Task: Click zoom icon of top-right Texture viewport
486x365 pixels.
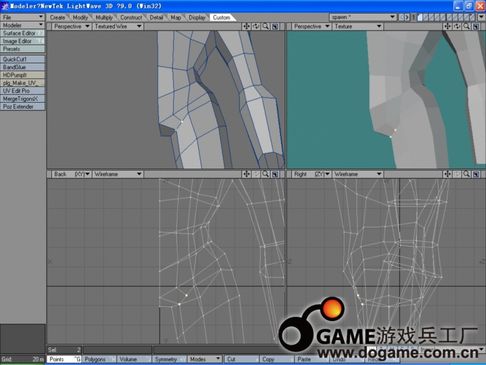Action: 467,26
